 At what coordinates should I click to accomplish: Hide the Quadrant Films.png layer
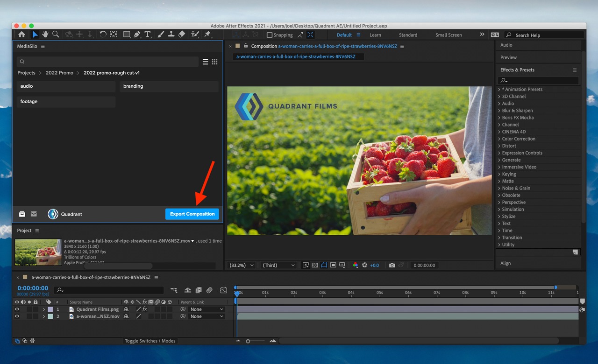pos(17,309)
